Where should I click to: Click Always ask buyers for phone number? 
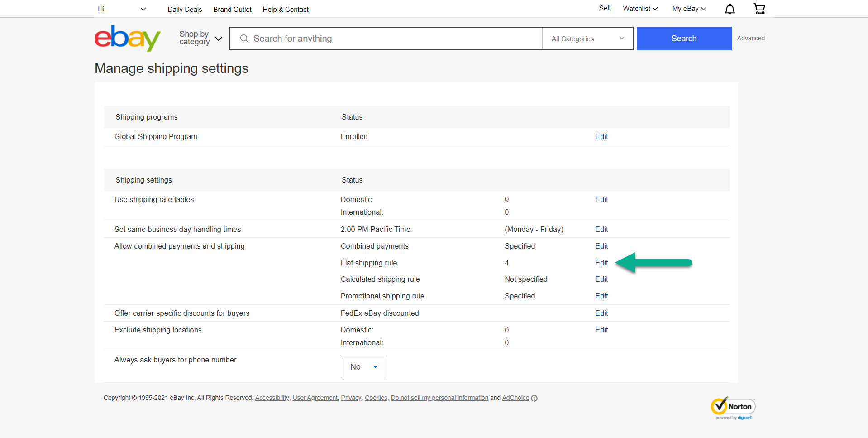click(x=175, y=360)
